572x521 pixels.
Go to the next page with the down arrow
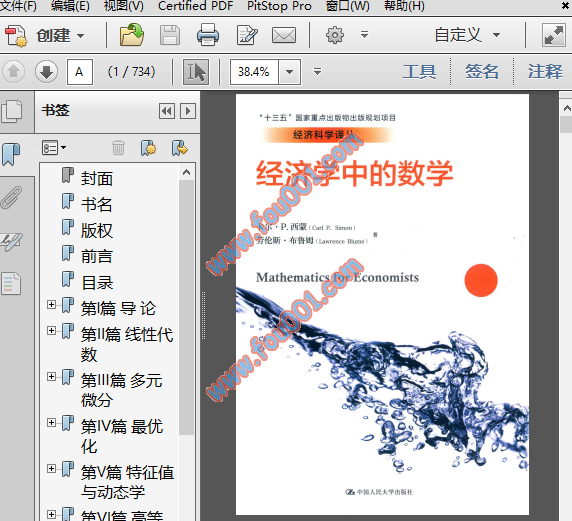coord(46,72)
